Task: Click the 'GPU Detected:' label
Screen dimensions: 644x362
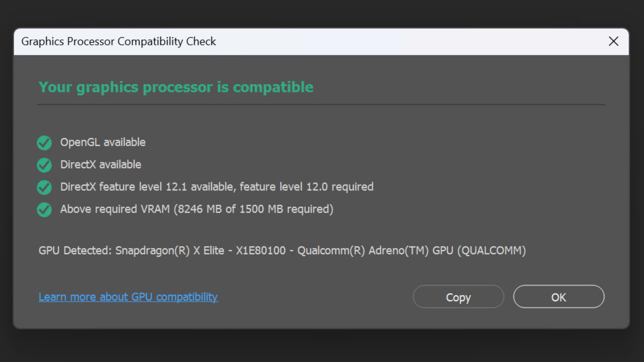Action: tap(75, 251)
